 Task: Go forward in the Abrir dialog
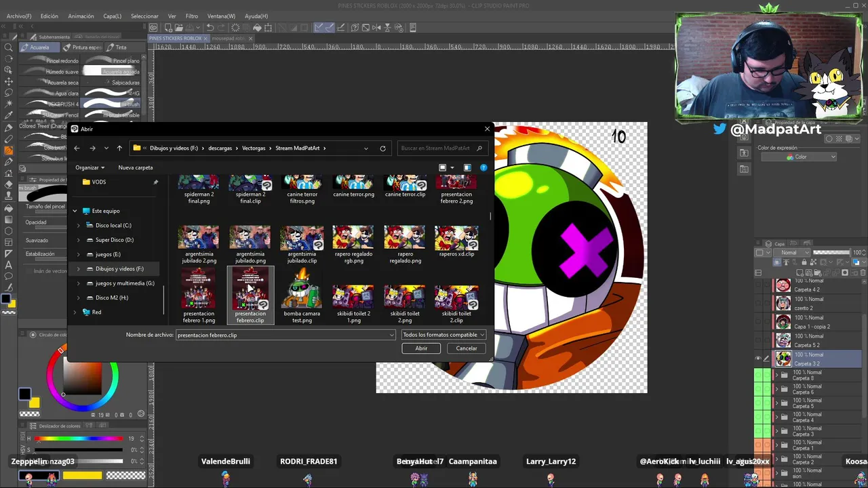click(x=92, y=148)
